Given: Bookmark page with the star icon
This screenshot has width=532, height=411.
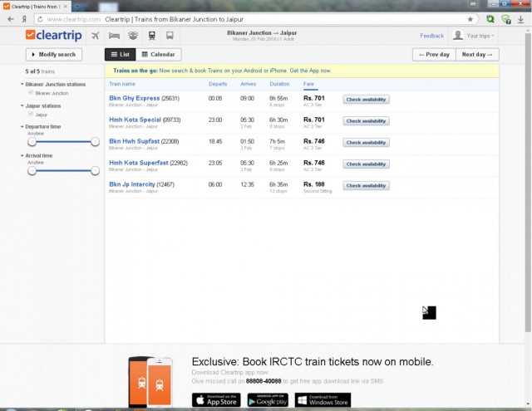Looking at the screenshot, I should click(470, 18).
